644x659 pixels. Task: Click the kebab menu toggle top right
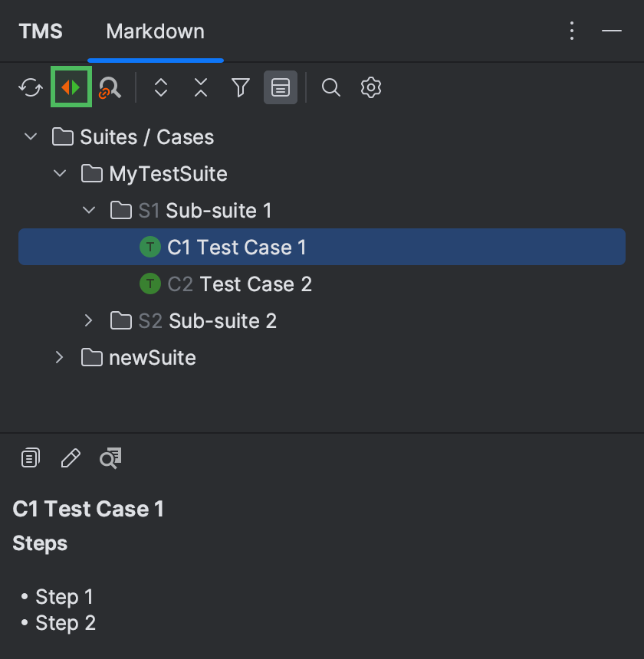[x=572, y=31]
